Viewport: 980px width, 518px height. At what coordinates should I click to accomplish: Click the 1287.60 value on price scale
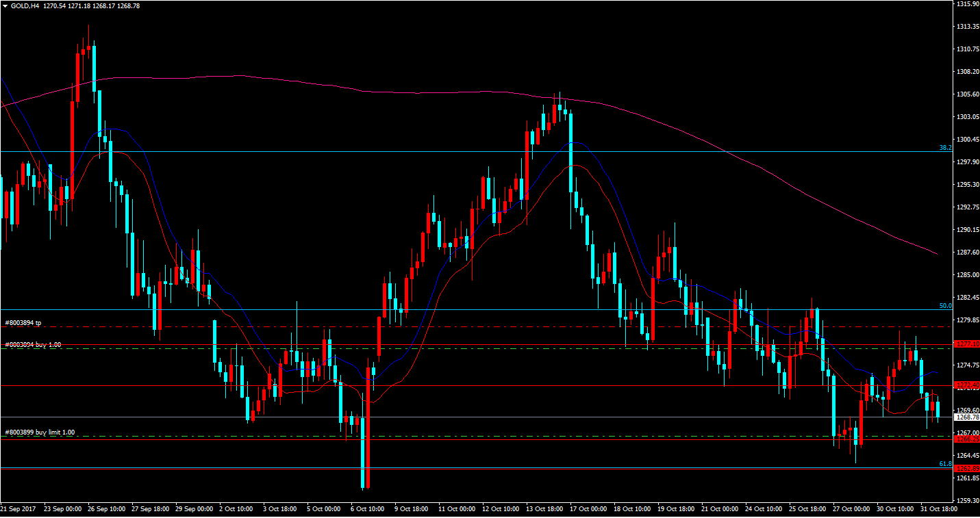tap(968, 252)
